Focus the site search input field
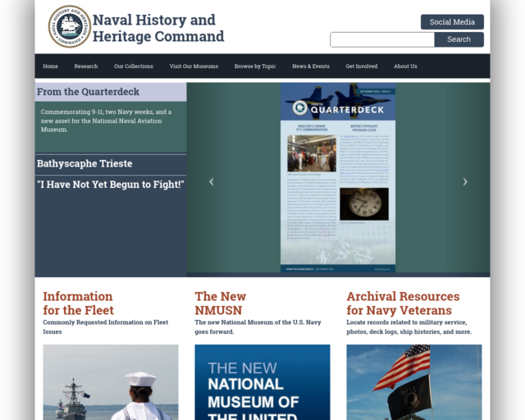Image resolution: width=525 pixels, height=420 pixels. point(382,39)
